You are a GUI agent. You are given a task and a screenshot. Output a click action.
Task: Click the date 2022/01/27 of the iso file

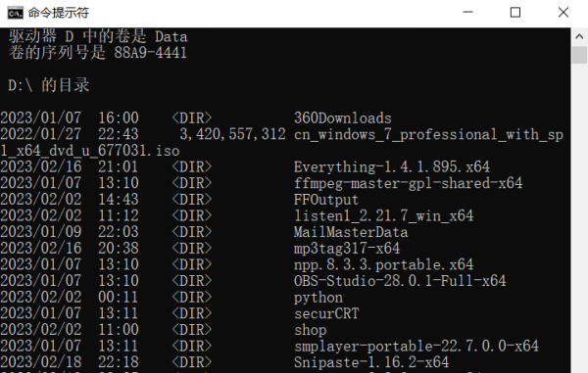[40, 134]
